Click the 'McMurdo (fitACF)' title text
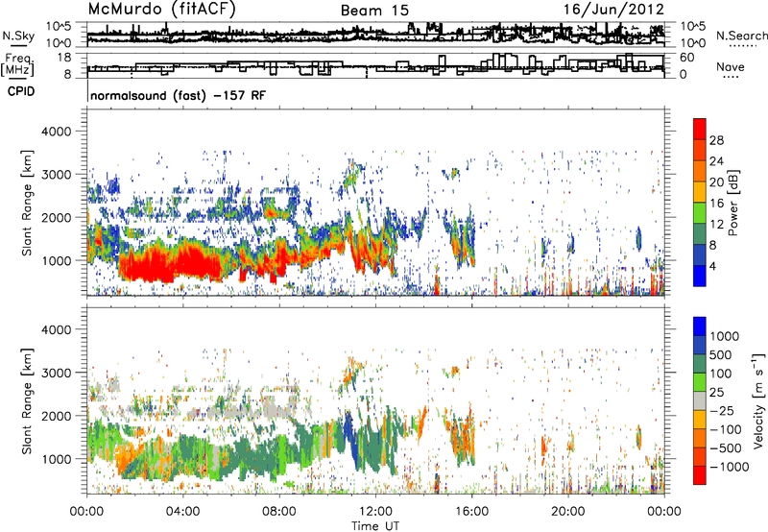This screenshot has height=532, width=768. [161, 10]
